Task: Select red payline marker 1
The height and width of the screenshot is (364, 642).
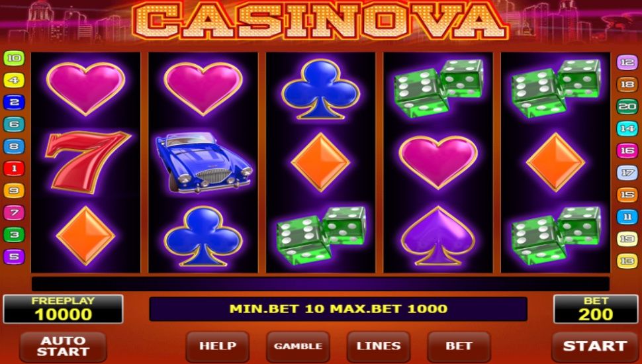Action: 14,168
